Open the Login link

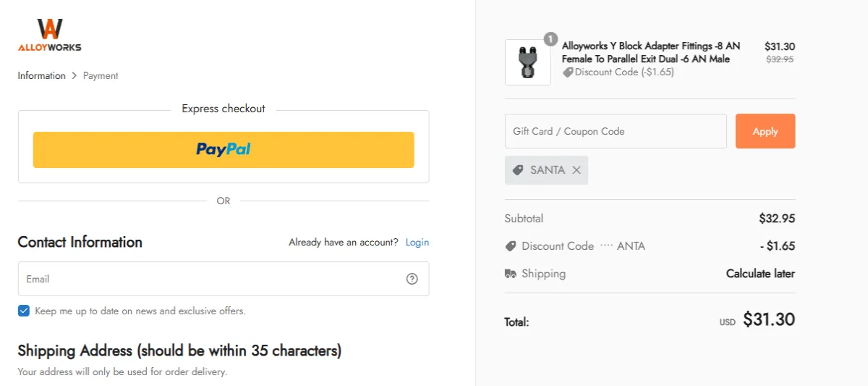(x=417, y=242)
